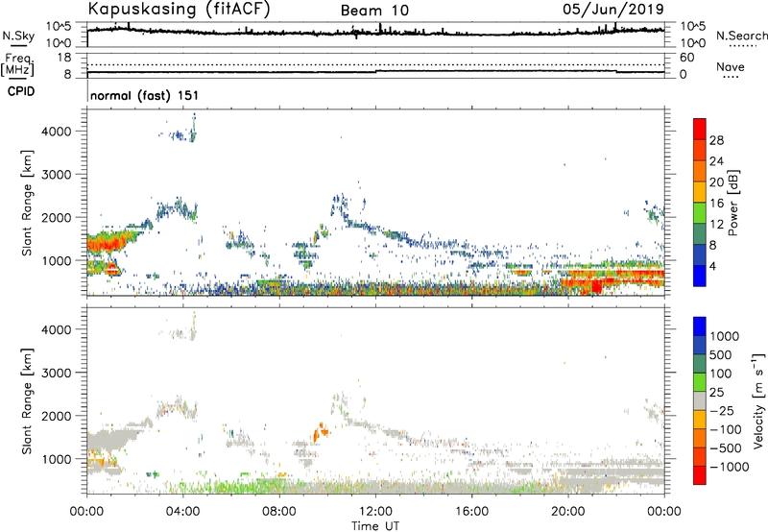Click the N.Sky noise trace curve
Viewport: 768px width, 532px height.
pos(375,33)
